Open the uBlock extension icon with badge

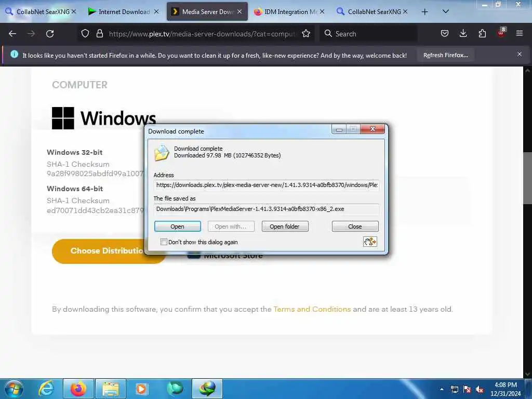(x=501, y=33)
